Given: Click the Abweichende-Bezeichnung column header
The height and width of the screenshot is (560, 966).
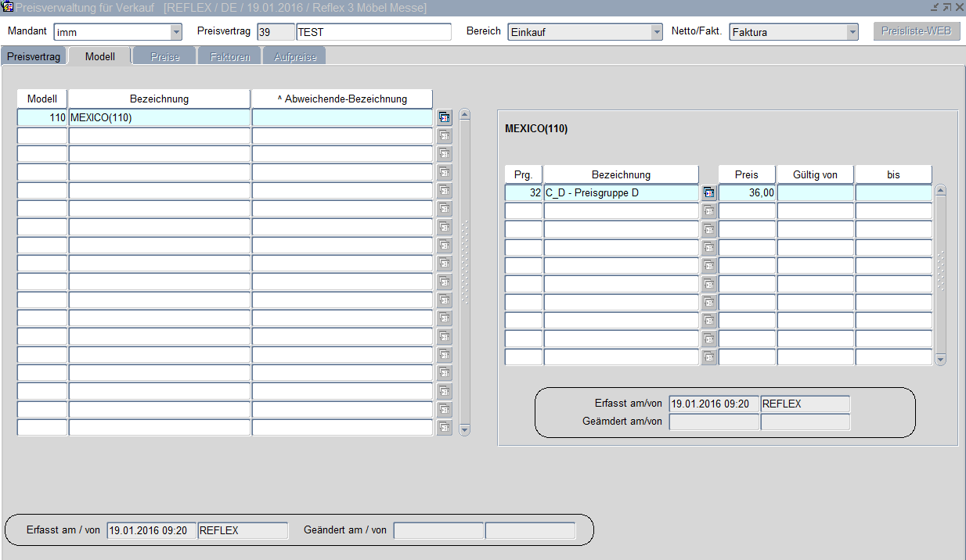Looking at the screenshot, I should coord(342,99).
